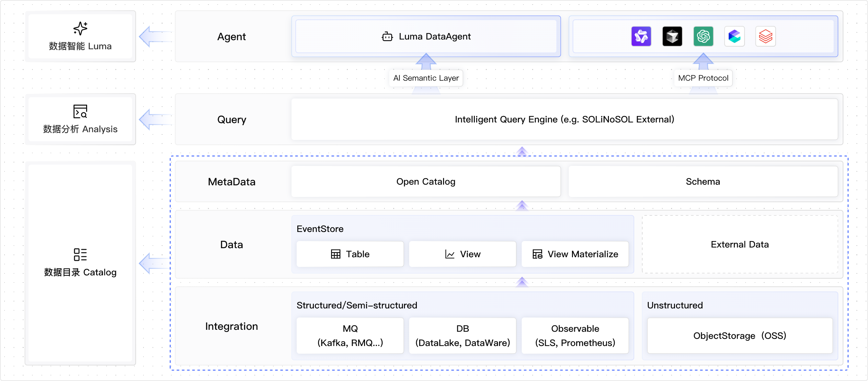Click the blue-teal hexagon C icon
The width and height of the screenshot is (868, 381).
click(734, 36)
